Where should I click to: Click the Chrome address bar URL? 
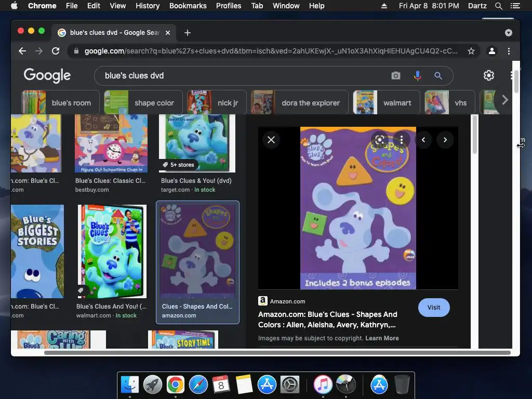click(271, 51)
